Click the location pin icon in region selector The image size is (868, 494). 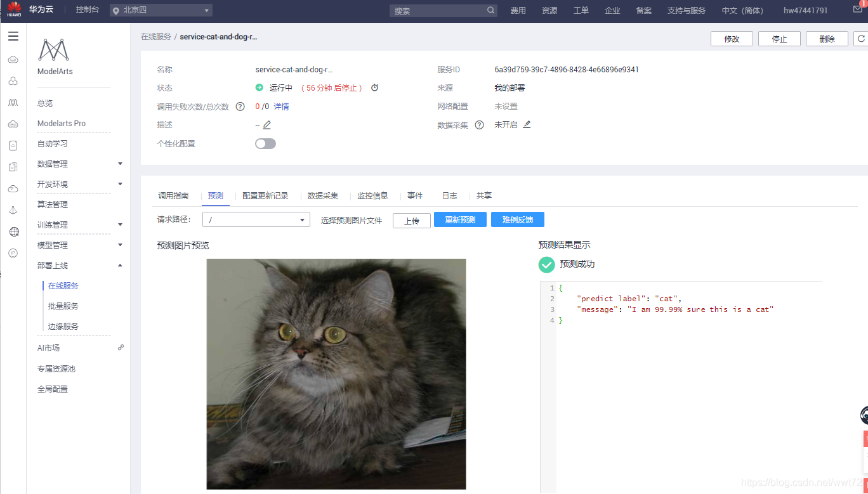115,11
